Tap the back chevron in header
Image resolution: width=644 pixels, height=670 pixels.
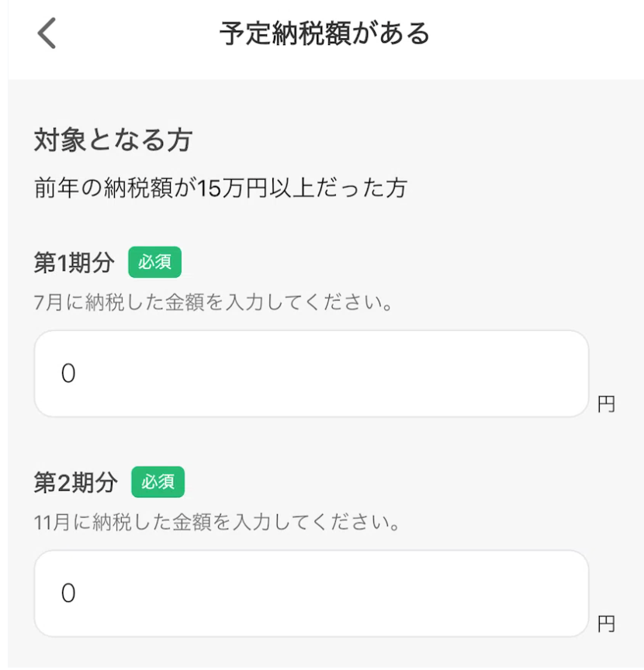coord(47,34)
